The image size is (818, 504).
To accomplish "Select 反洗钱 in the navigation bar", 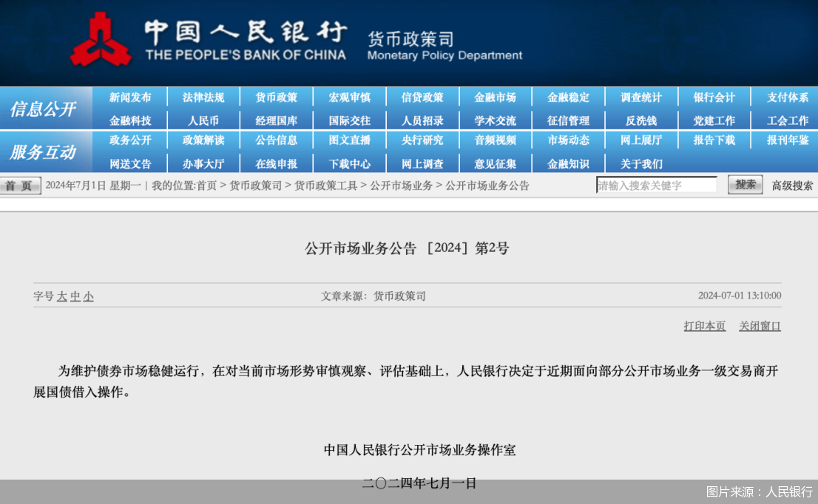I will coord(641,121).
